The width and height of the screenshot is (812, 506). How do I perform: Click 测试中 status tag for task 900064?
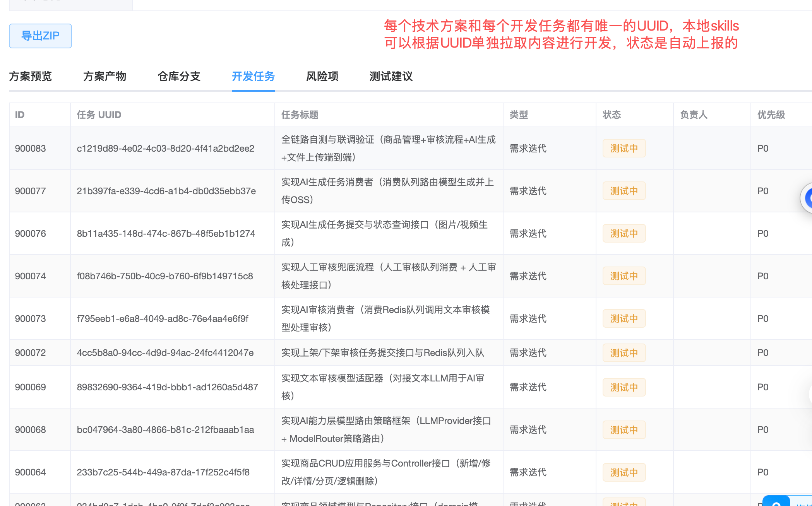624,472
